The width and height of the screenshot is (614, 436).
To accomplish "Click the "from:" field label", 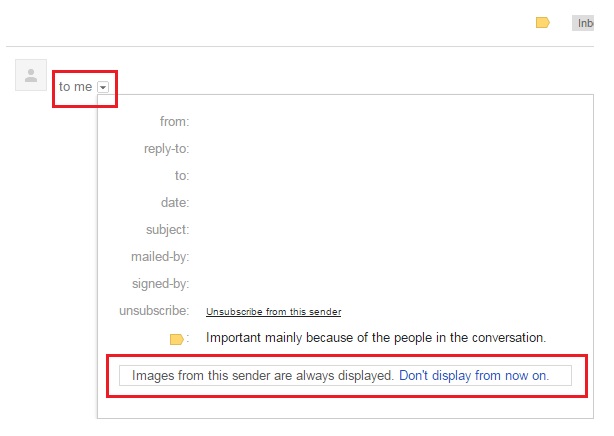I will pos(174,122).
